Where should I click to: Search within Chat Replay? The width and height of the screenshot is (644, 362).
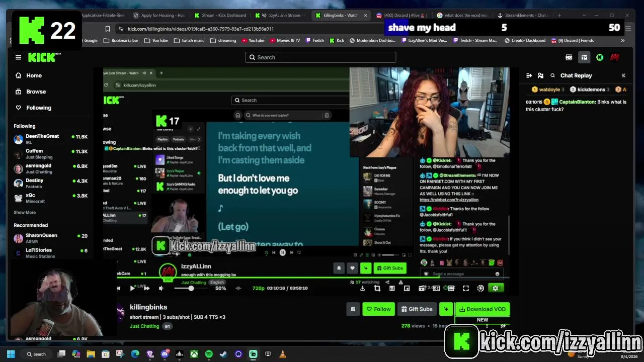(x=552, y=75)
